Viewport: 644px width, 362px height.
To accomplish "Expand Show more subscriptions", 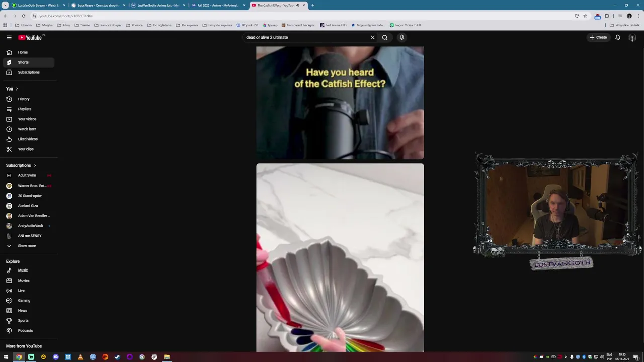I will click(29, 246).
